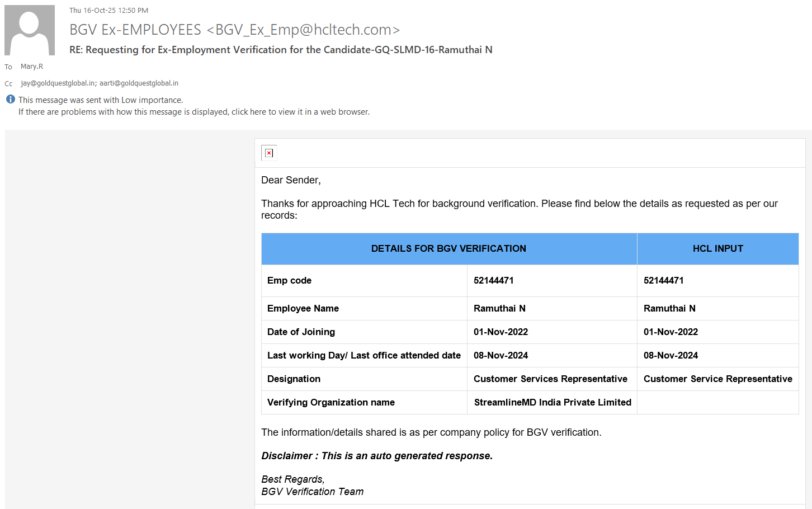Click the Last working Day row label
Viewport: 812px width, 509px height.
pyautogui.click(x=364, y=356)
